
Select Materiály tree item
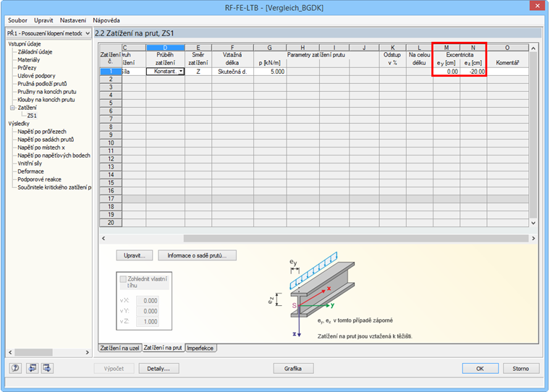(29, 60)
